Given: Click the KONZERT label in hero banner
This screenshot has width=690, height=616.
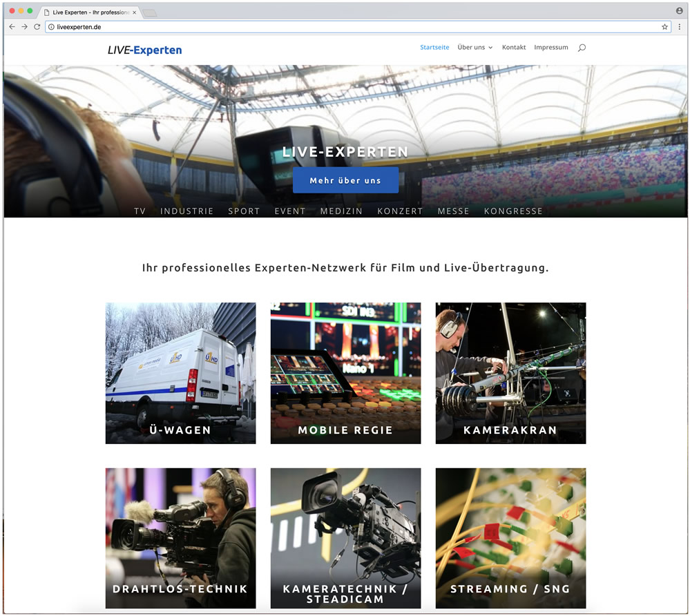Looking at the screenshot, I should 400,211.
